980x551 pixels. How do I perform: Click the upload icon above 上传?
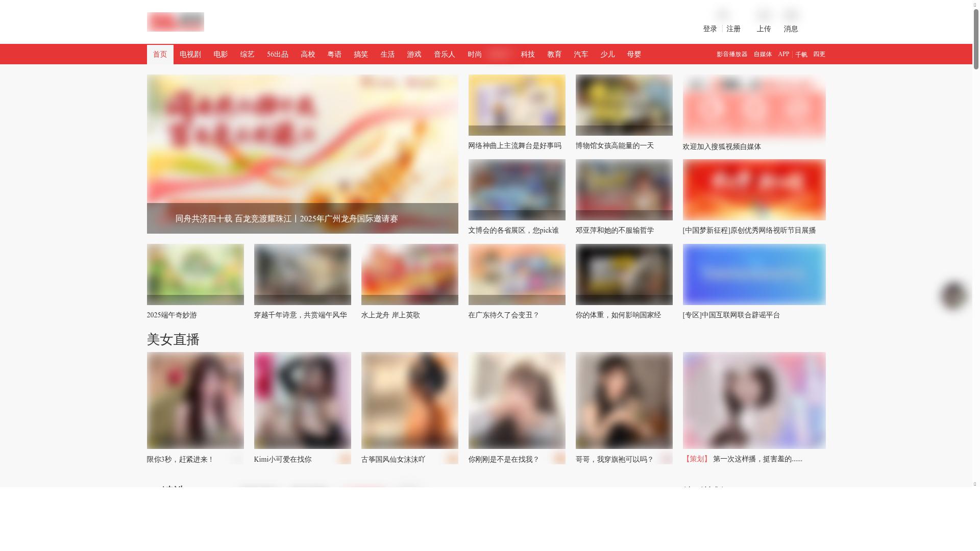[x=764, y=15]
